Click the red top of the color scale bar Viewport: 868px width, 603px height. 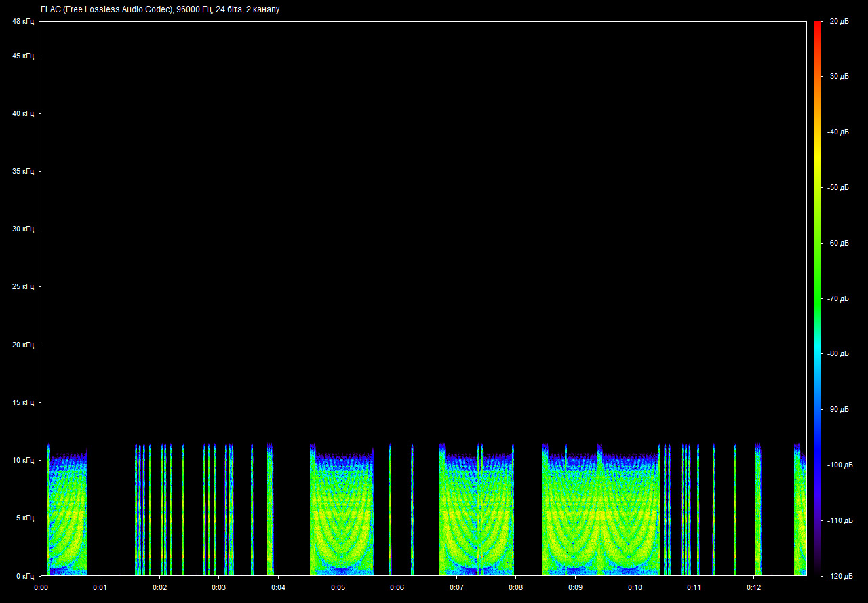[x=816, y=24]
